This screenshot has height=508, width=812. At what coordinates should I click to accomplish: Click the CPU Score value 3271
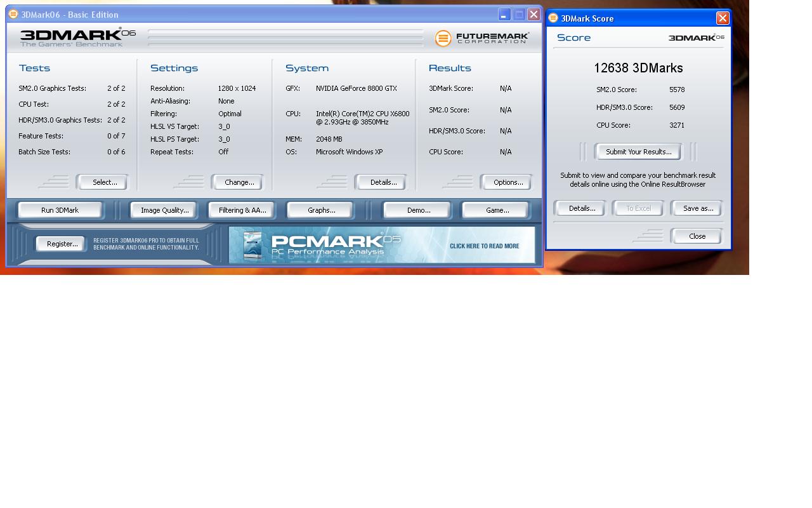click(677, 125)
